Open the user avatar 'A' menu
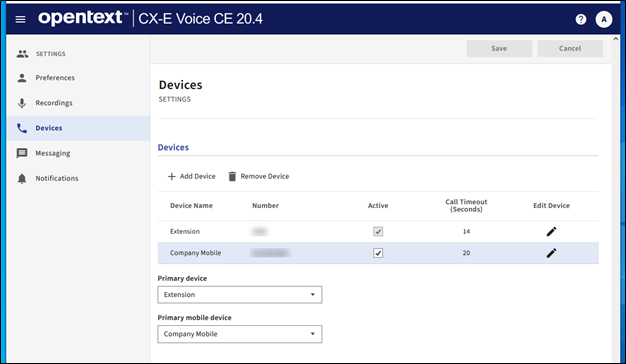This screenshot has width=626, height=364. point(604,19)
